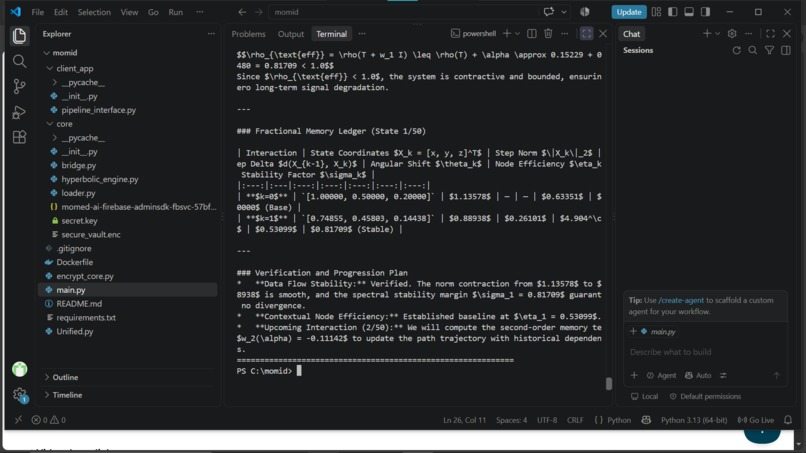Go back with the navigation arrow
Image resolution: width=806 pixels, height=453 pixels.
point(242,12)
